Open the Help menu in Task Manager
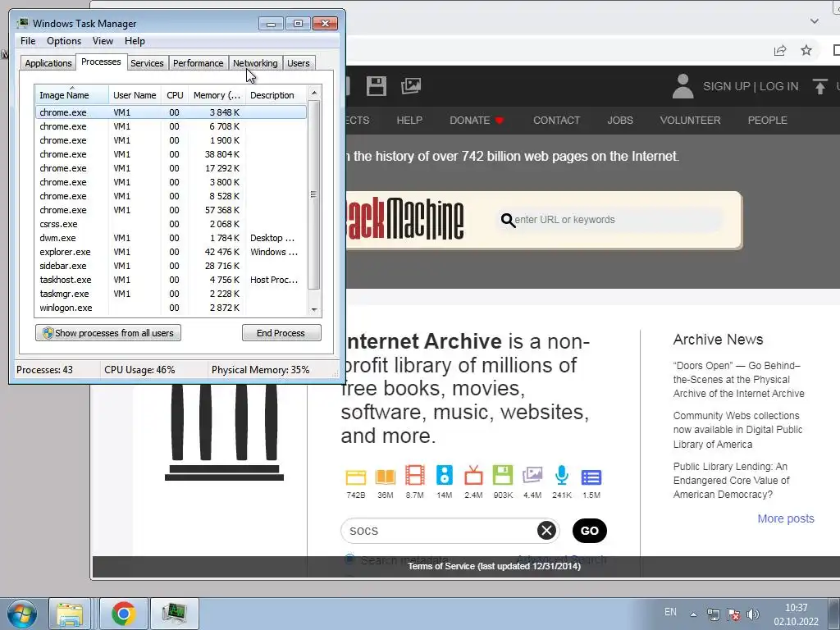The width and height of the screenshot is (840, 630). pyautogui.click(x=135, y=41)
